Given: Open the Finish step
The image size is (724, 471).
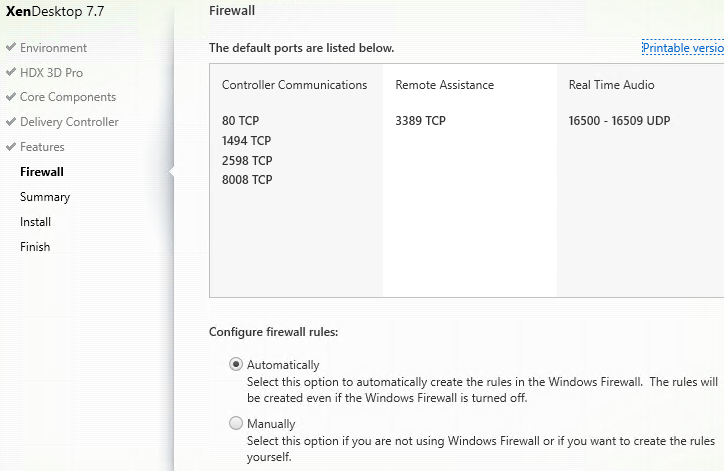Looking at the screenshot, I should tap(35, 247).
